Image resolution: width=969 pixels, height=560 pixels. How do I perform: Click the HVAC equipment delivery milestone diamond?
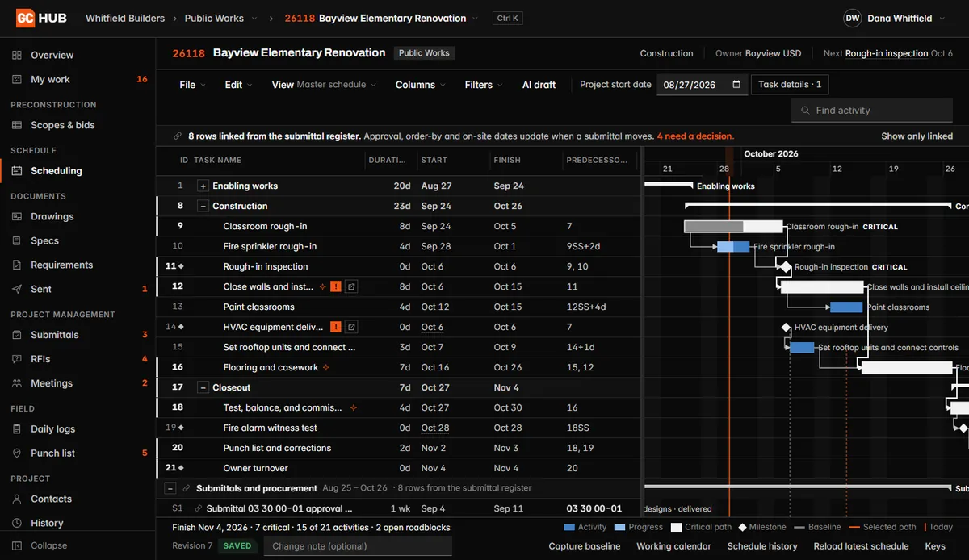[786, 327]
